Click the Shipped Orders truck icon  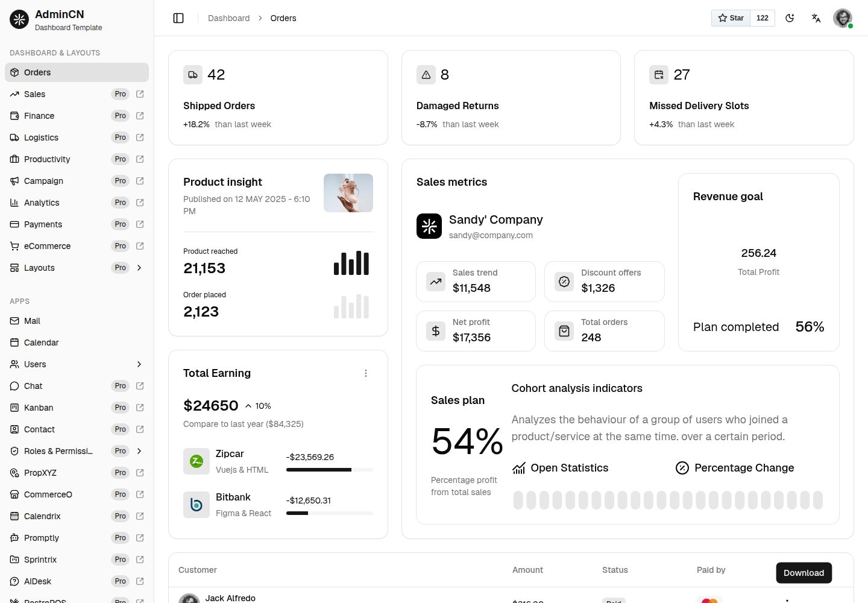pos(193,75)
